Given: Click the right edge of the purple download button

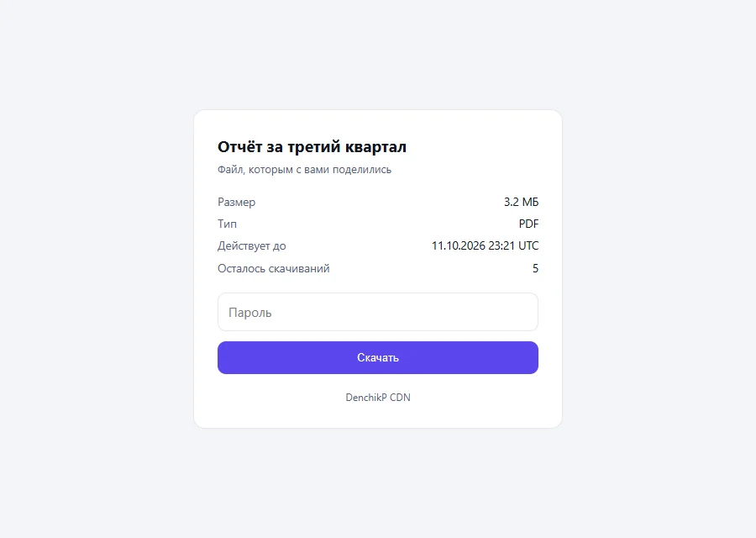Looking at the screenshot, I should coord(535,357).
